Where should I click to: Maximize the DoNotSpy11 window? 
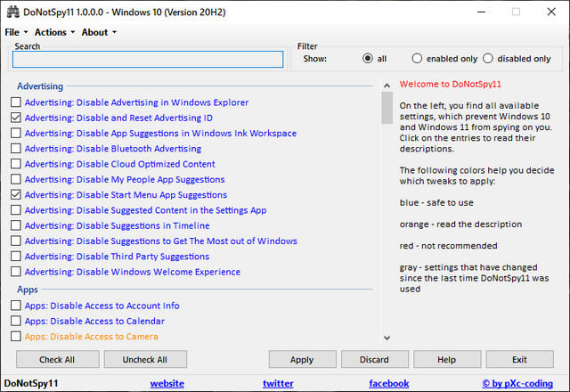[516, 12]
